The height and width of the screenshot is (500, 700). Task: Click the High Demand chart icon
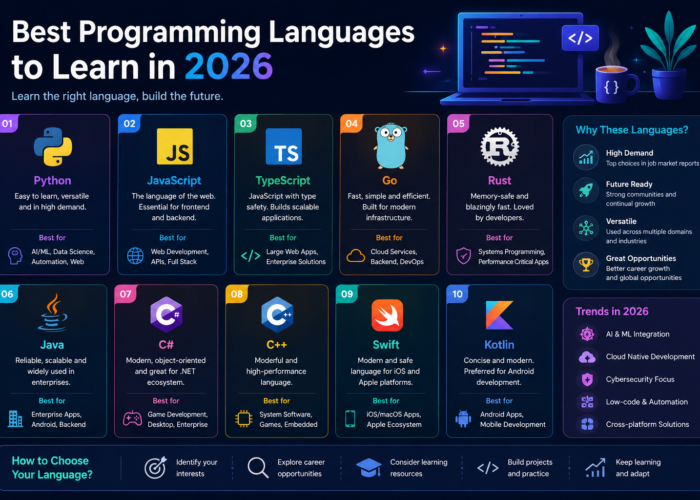coord(586,157)
